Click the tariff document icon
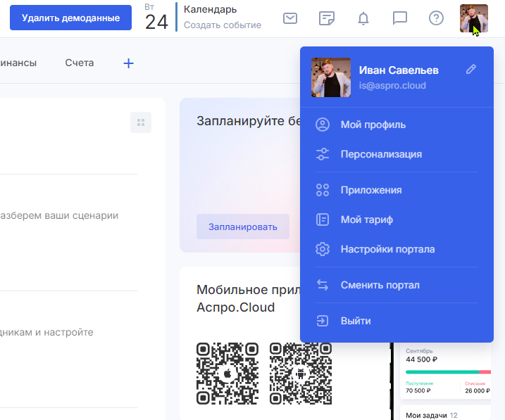The width and height of the screenshot is (505, 420). click(x=323, y=219)
